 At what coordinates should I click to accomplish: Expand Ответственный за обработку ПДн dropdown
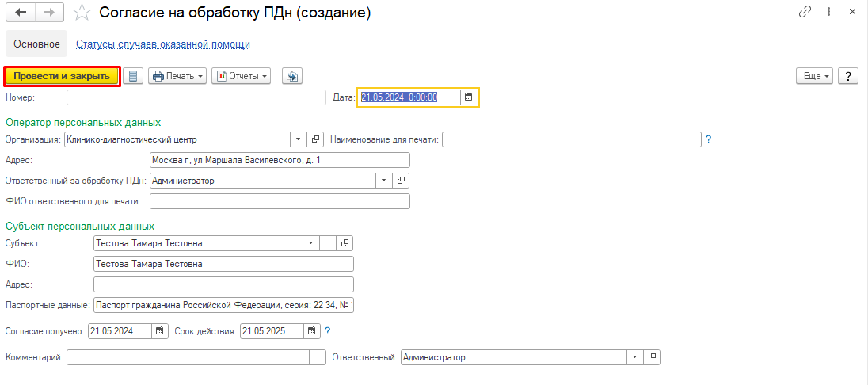click(x=384, y=181)
